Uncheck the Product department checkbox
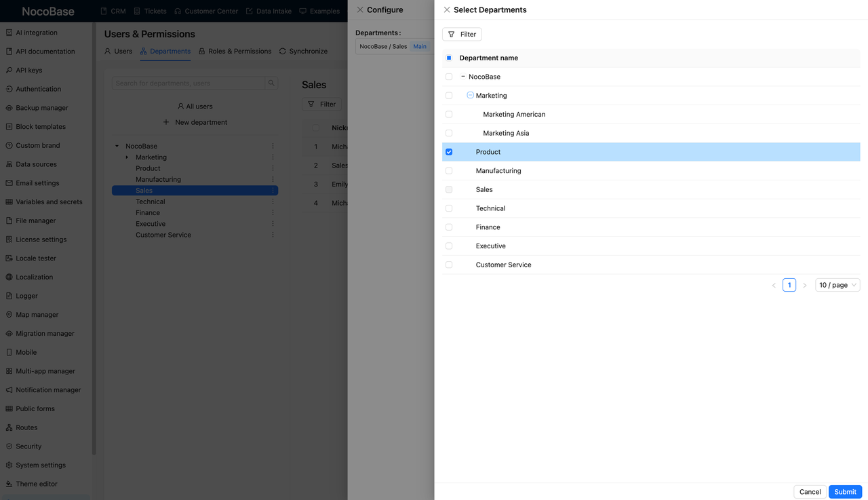 click(x=449, y=152)
